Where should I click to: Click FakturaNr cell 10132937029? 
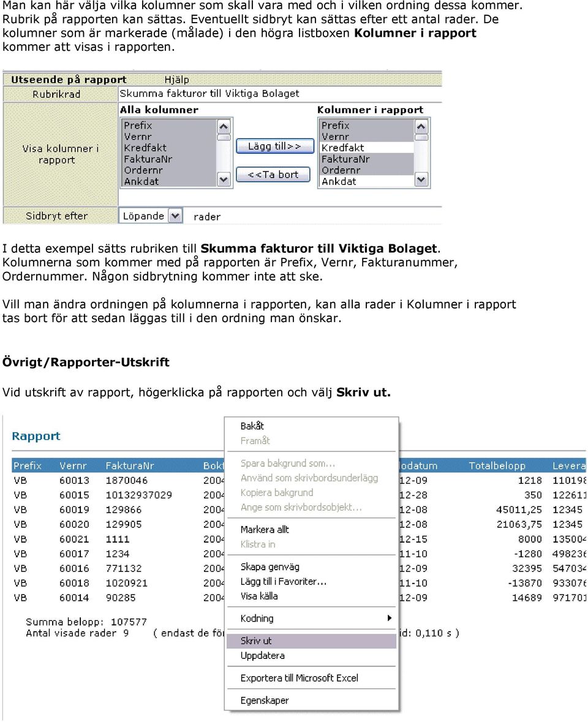tap(138, 495)
